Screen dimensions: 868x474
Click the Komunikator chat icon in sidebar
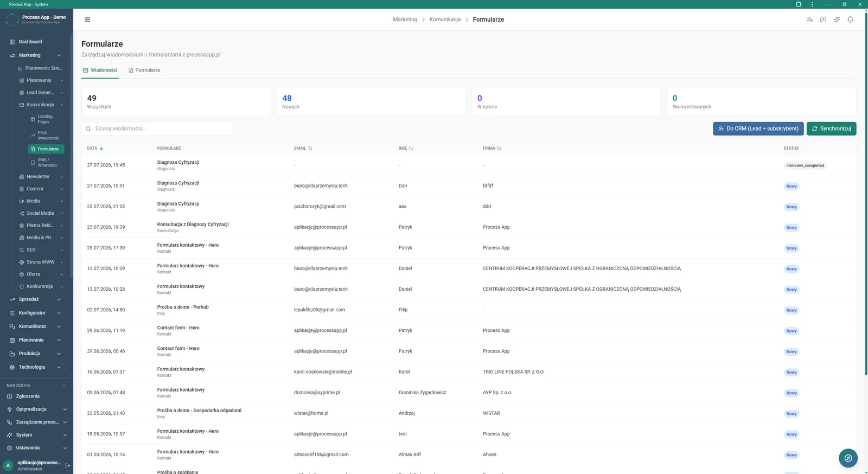12,326
